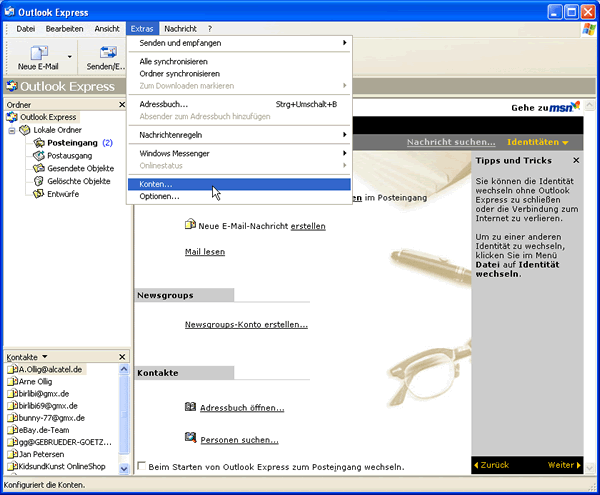Enable starting directly in Posteingang checkbox

[141, 466]
